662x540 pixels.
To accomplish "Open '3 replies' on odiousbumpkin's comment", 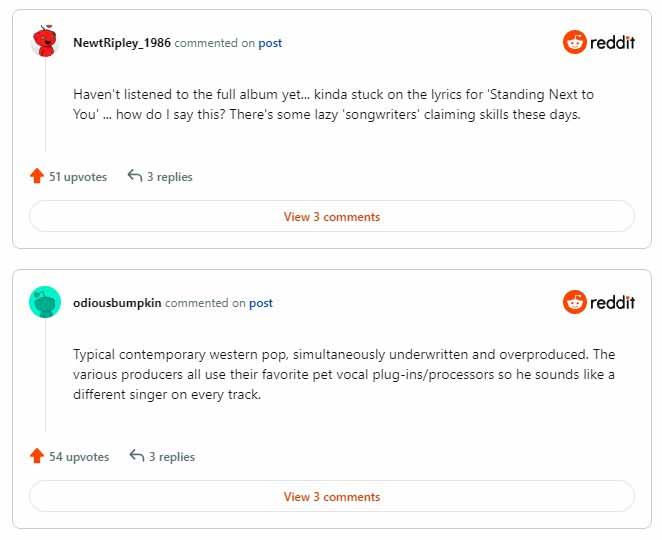I will [171, 456].
